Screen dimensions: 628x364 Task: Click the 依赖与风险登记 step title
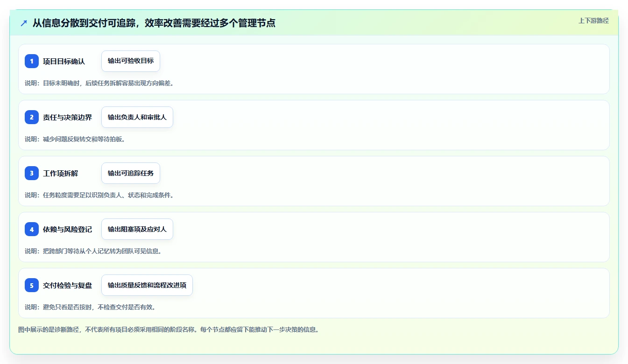[x=67, y=229]
